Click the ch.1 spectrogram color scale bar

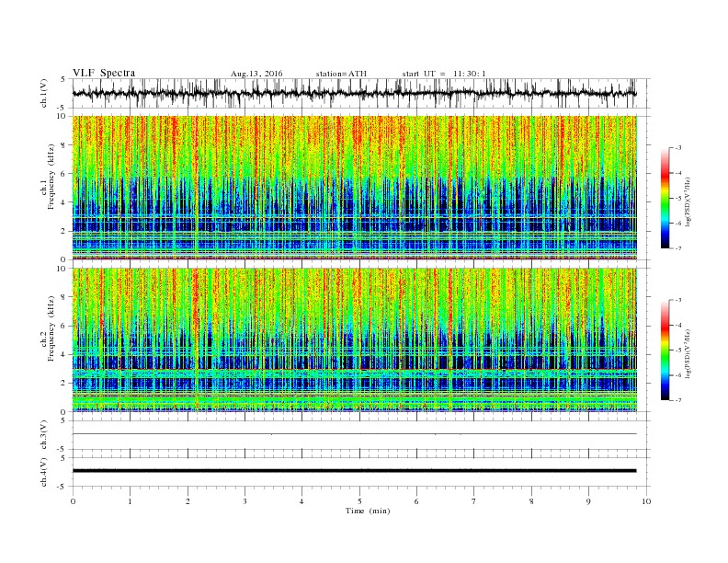pos(665,198)
